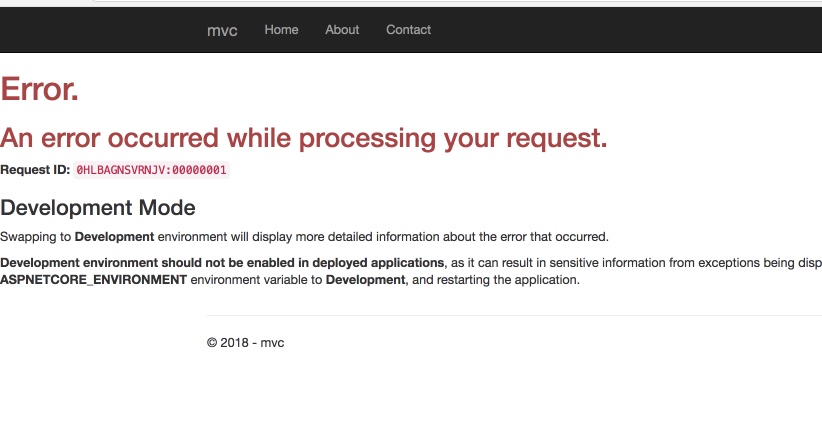Screen dimensions: 822x430
Task: Click 'Development environment should not be enabled' text
Action: [x=222, y=263]
